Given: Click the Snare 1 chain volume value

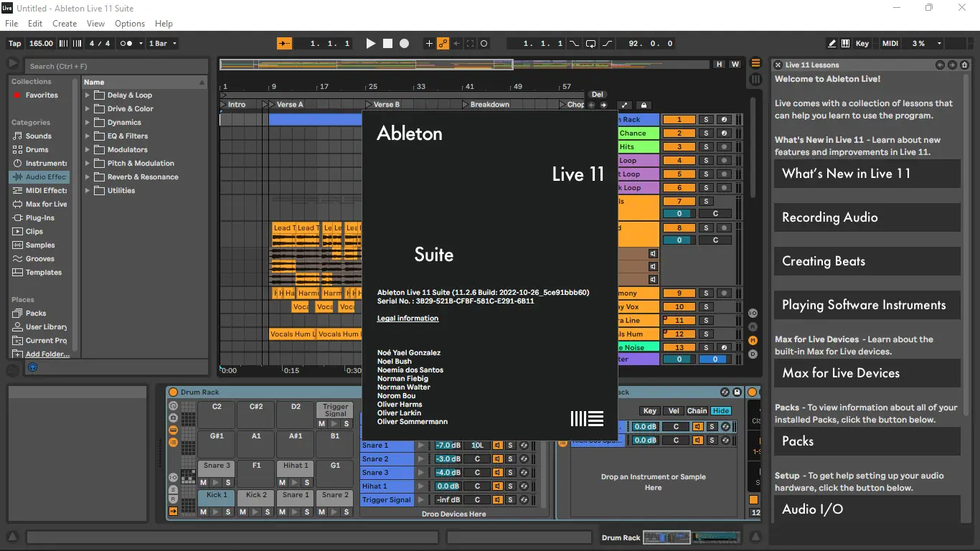Looking at the screenshot, I should click(x=448, y=446).
